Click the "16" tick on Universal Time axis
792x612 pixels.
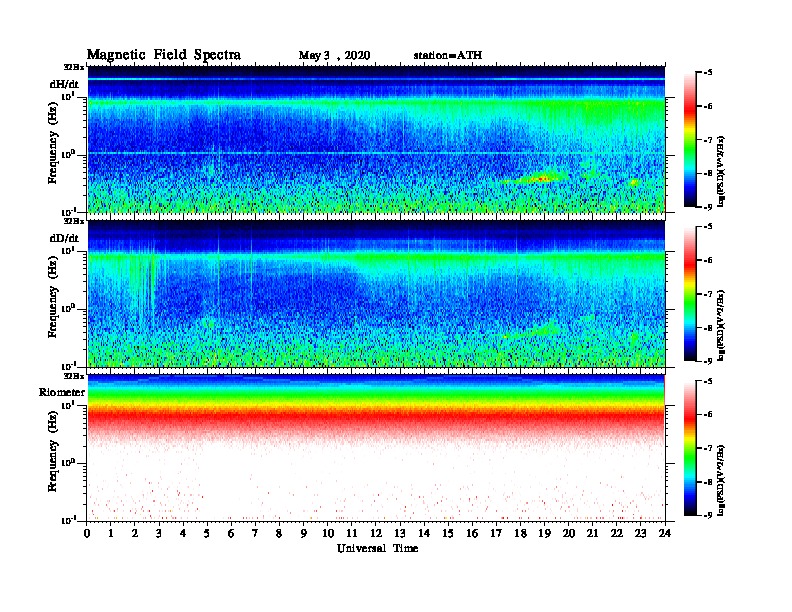(472, 533)
